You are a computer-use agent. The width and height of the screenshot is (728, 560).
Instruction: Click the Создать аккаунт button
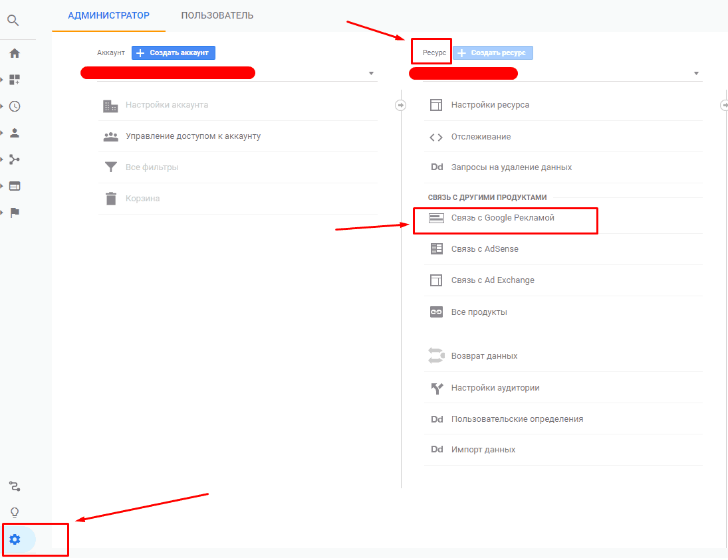[x=173, y=52]
